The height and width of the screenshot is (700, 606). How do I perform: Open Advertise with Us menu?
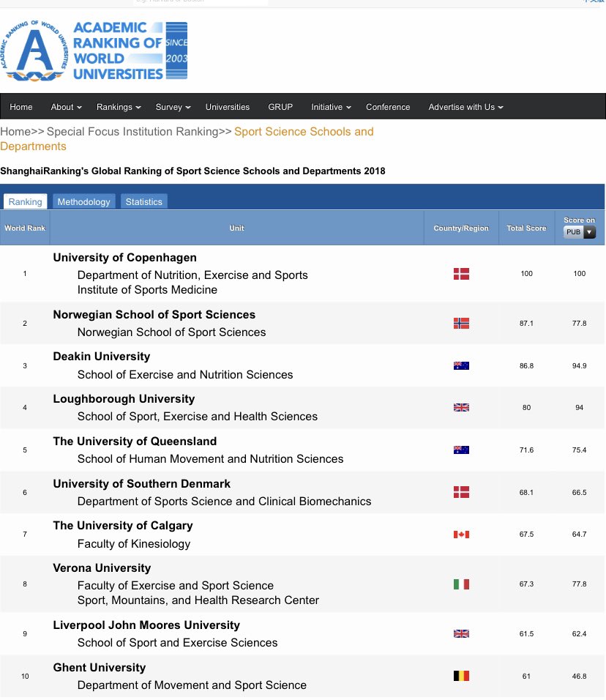466,107
